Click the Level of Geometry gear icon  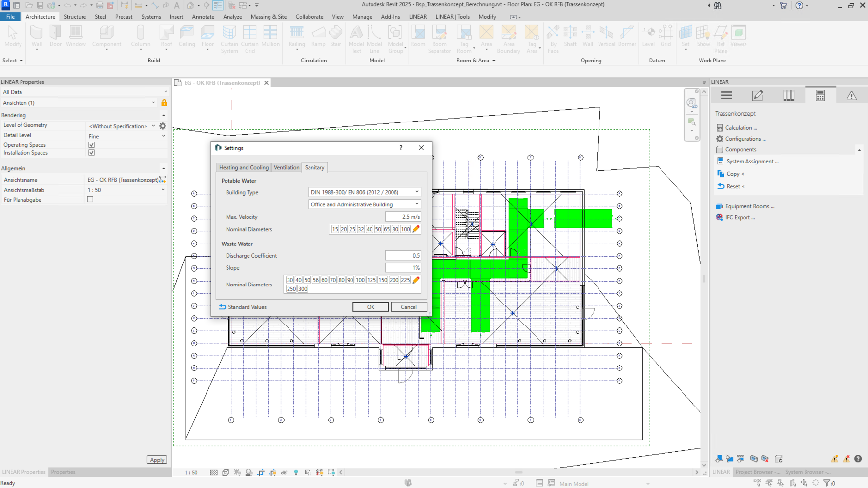coord(163,126)
